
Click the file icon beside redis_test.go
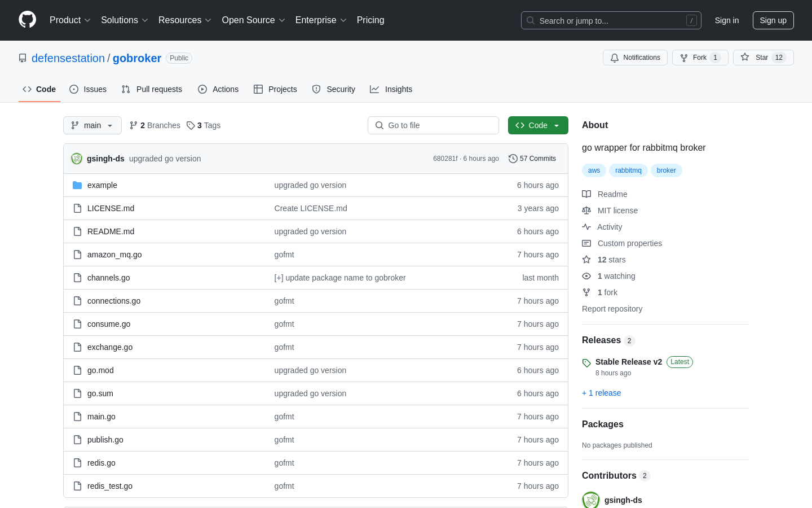pos(77,486)
